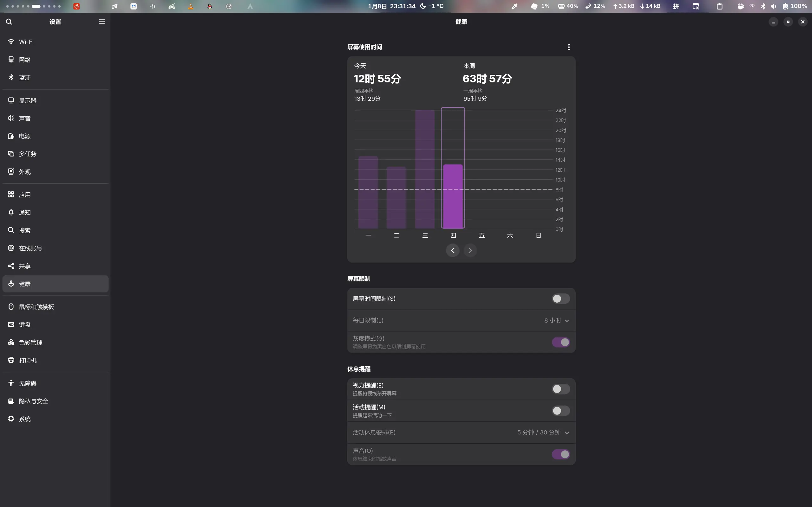Open the hamburger menu beside 设置
Image resolution: width=812 pixels, height=507 pixels.
tap(102, 22)
